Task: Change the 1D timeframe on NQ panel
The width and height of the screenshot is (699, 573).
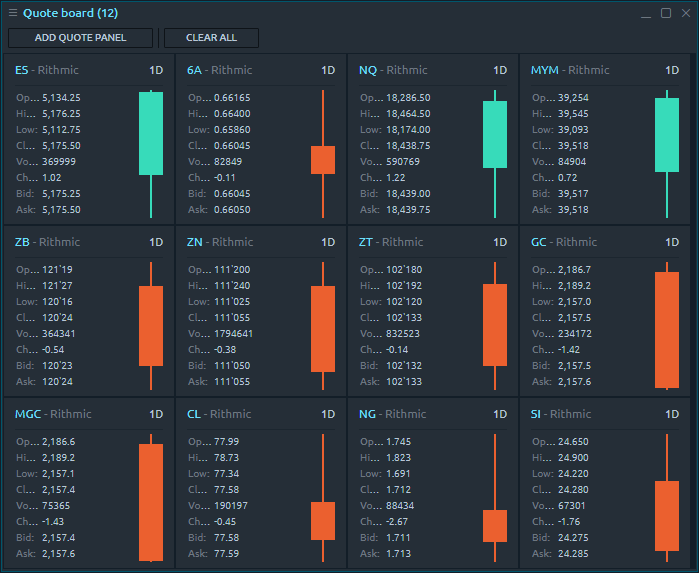Action: tap(500, 70)
